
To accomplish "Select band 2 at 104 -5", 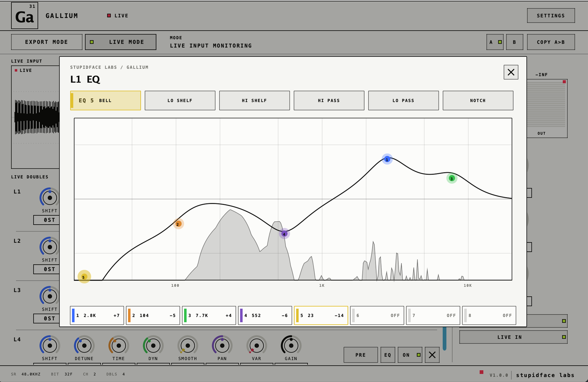I will point(153,315).
